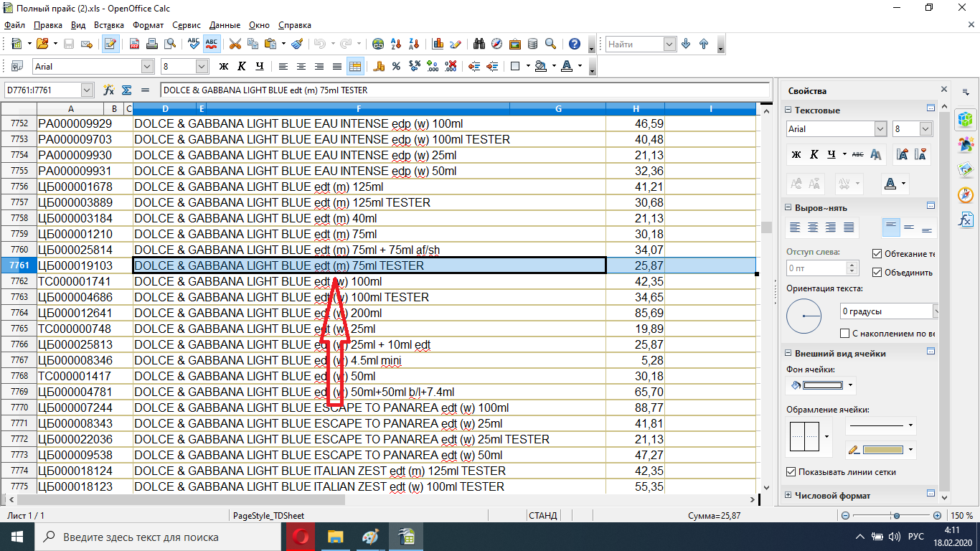Run the spelling check
Image resolution: width=980 pixels, height=551 pixels.
coord(193,44)
